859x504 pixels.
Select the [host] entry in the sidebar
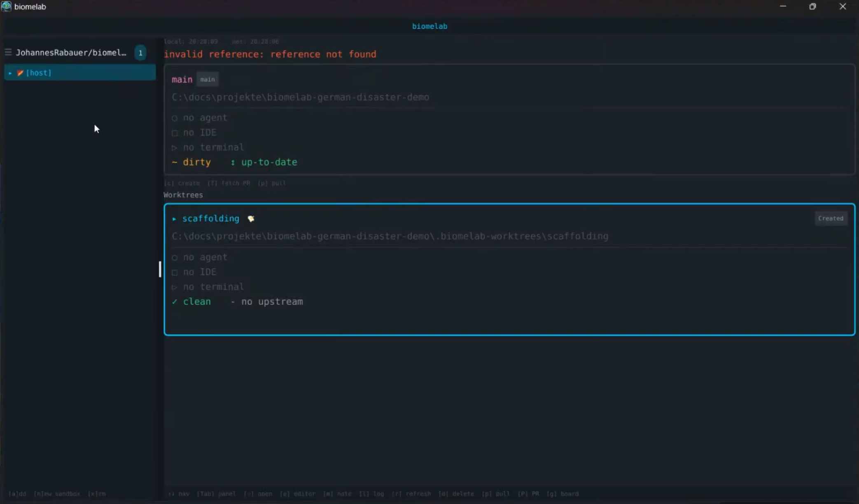[x=80, y=73]
